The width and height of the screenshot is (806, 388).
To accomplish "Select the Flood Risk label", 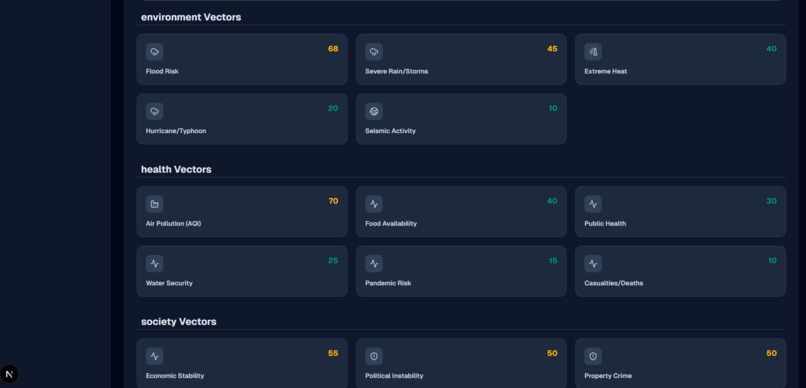I will 162,71.
